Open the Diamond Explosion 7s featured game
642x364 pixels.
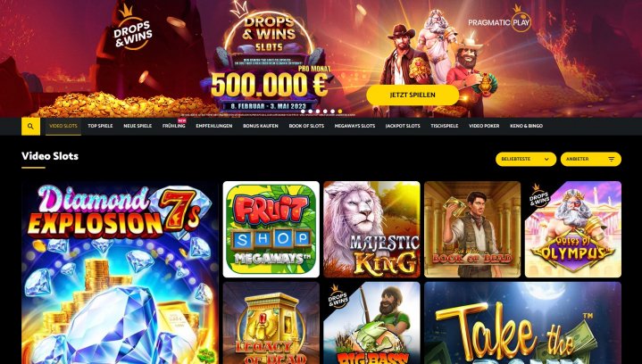pos(120,273)
